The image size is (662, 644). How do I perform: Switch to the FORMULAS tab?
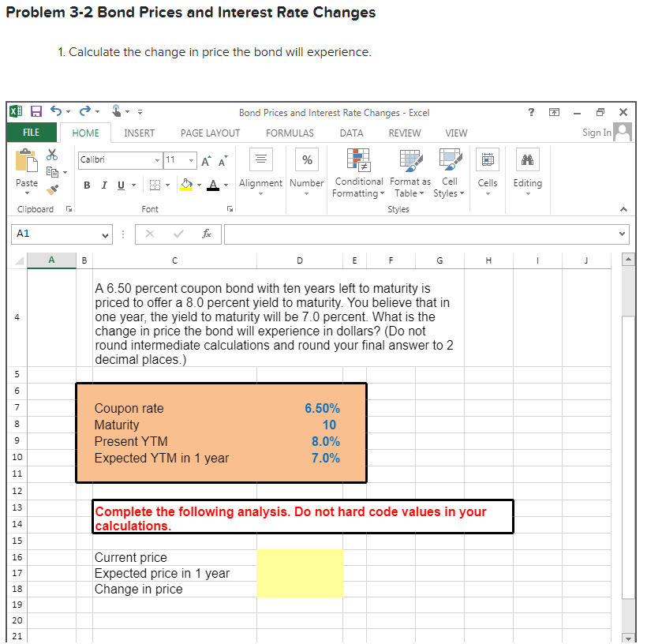(290, 133)
